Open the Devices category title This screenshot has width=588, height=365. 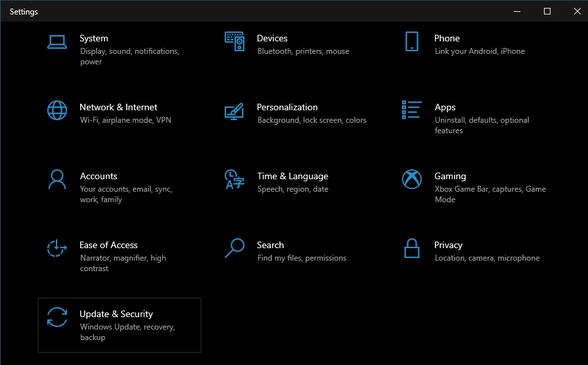tap(272, 38)
